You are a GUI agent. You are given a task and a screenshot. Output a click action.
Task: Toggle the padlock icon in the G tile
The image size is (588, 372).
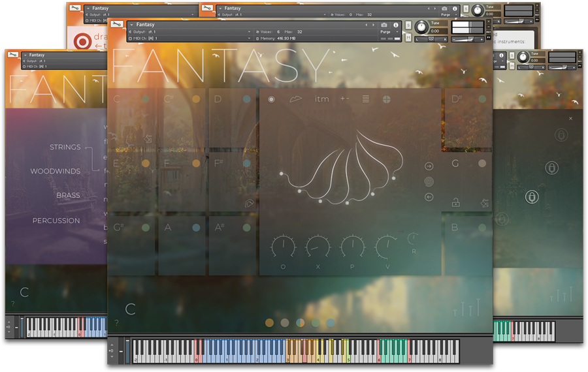coord(455,203)
